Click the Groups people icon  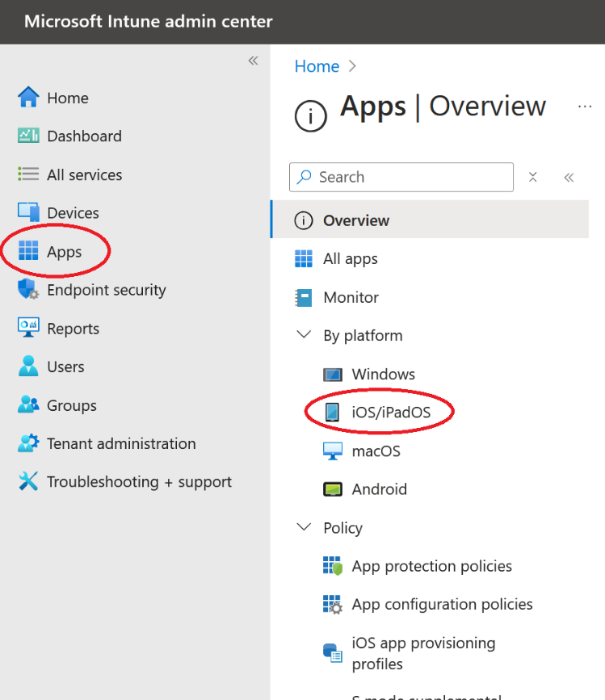[x=28, y=404]
